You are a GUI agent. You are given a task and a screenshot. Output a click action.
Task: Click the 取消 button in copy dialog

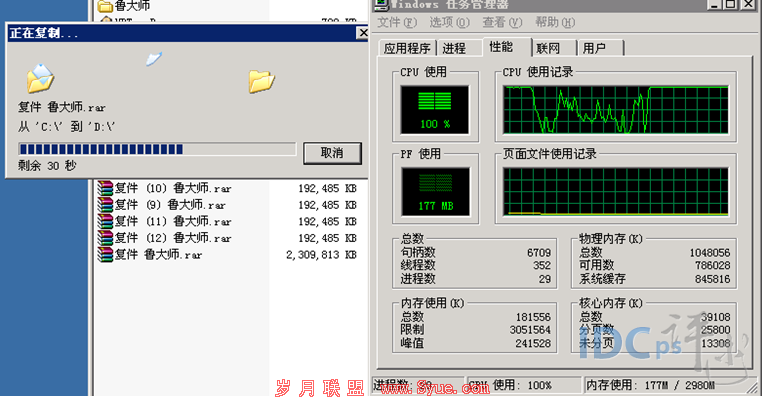pos(332,153)
